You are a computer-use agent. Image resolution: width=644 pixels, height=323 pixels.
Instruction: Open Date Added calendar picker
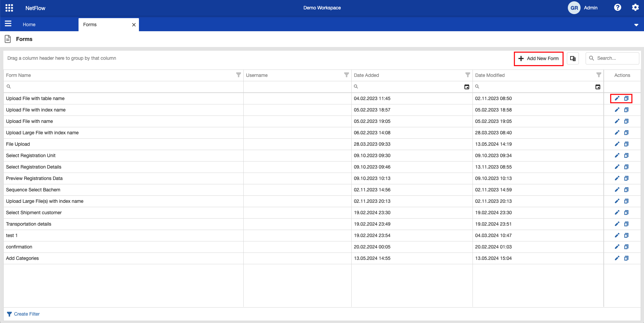coord(466,87)
